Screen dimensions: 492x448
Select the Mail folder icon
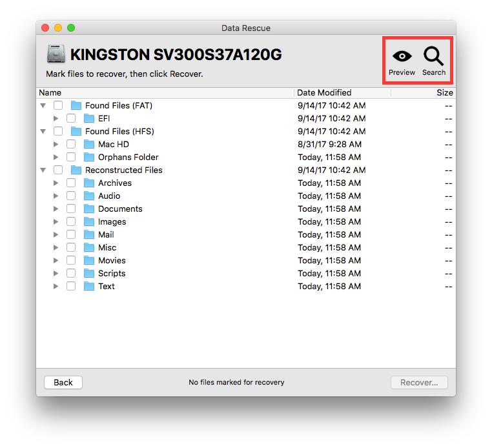click(x=89, y=235)
